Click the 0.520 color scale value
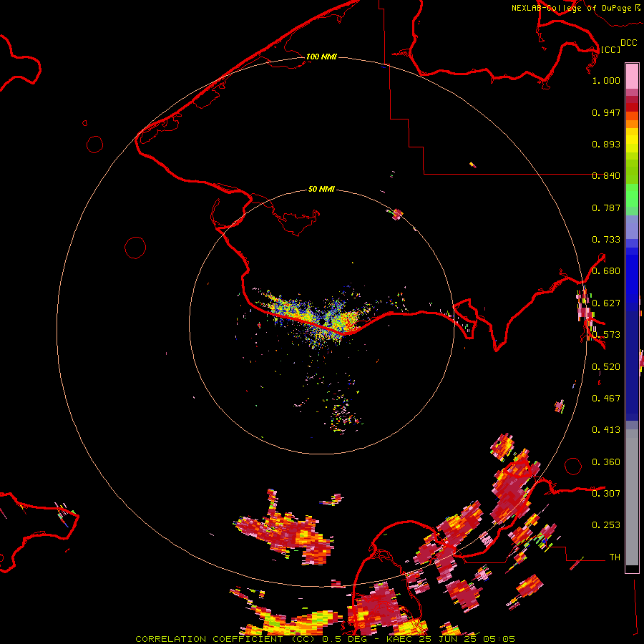 (606, 367)
